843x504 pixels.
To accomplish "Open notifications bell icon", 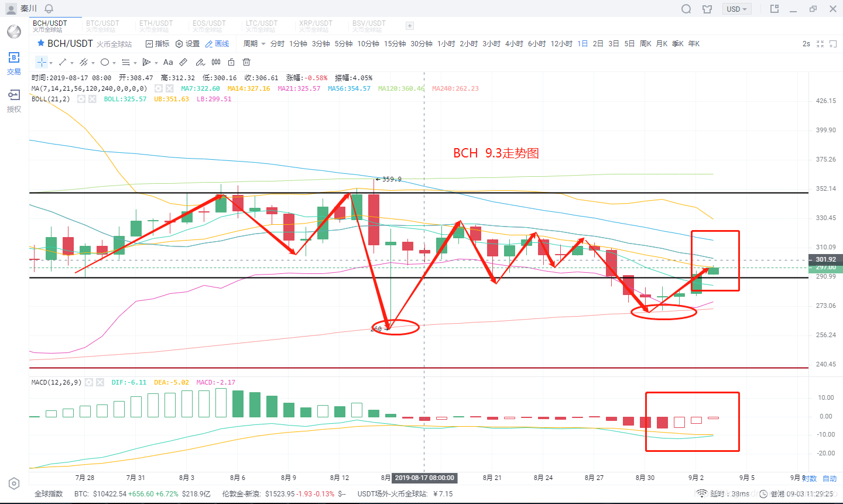I will pos(49,9).
